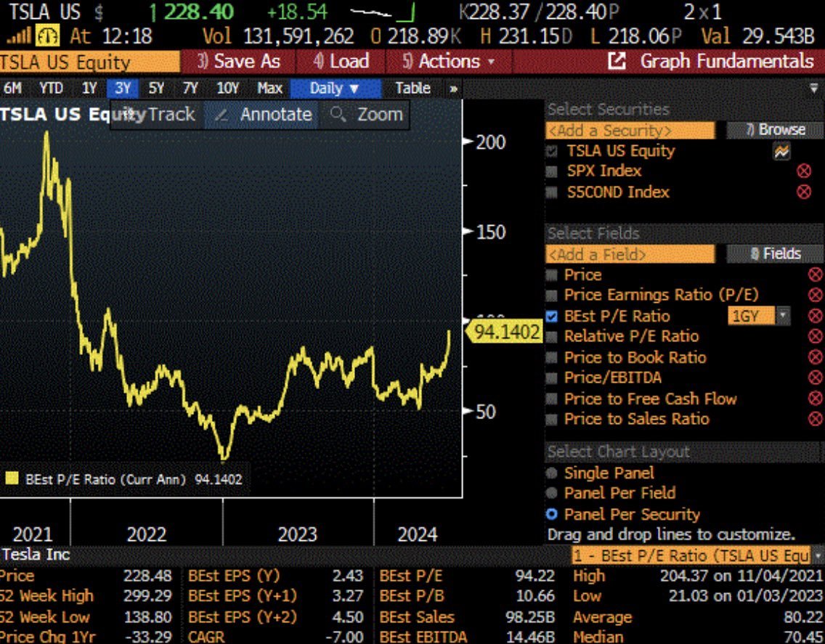Image resolution: width=825 pixels, height=644 pixels.
Task: Click the chart icon beside TSLA US Equity
Action: [x=781, y=152]
